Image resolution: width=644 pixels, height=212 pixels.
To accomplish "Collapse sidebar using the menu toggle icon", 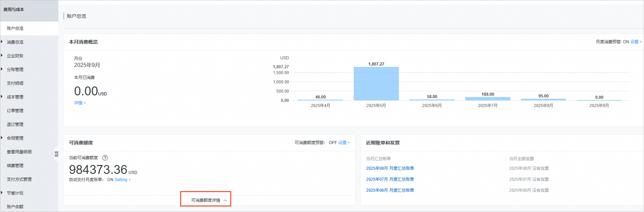I will tap(57, 154).
